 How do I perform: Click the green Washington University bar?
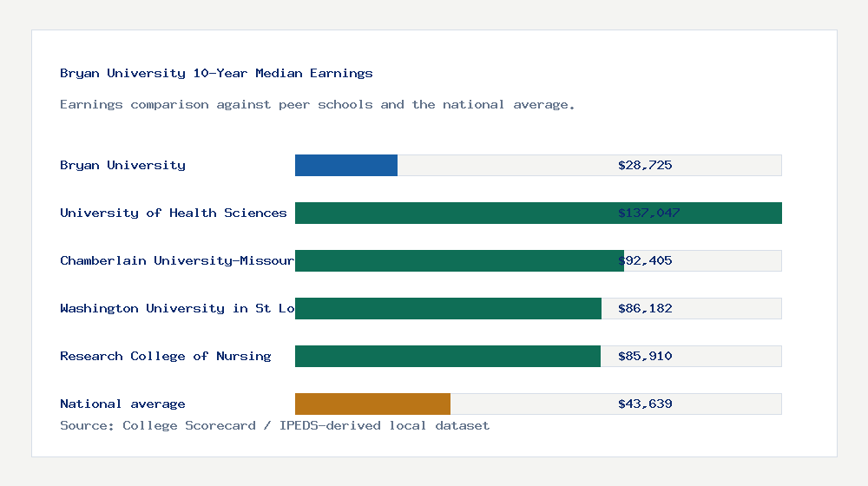click(x=448, y=308)
